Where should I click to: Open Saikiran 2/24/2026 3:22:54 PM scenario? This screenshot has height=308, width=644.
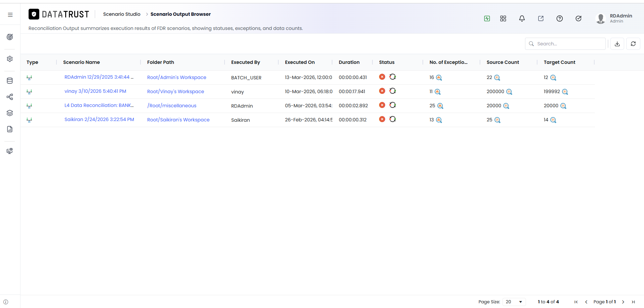tap(99, 119)
